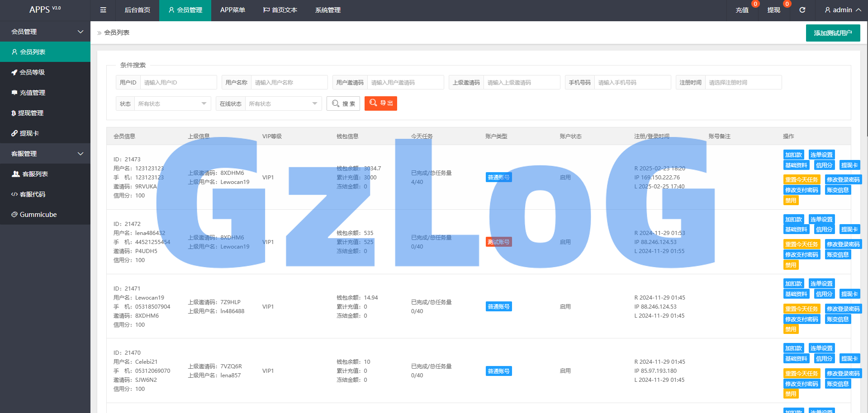Click the bitcoin icon for 提现管理
Image resolution: width=868 pixels, height=413 pixels.
point(14,113)
